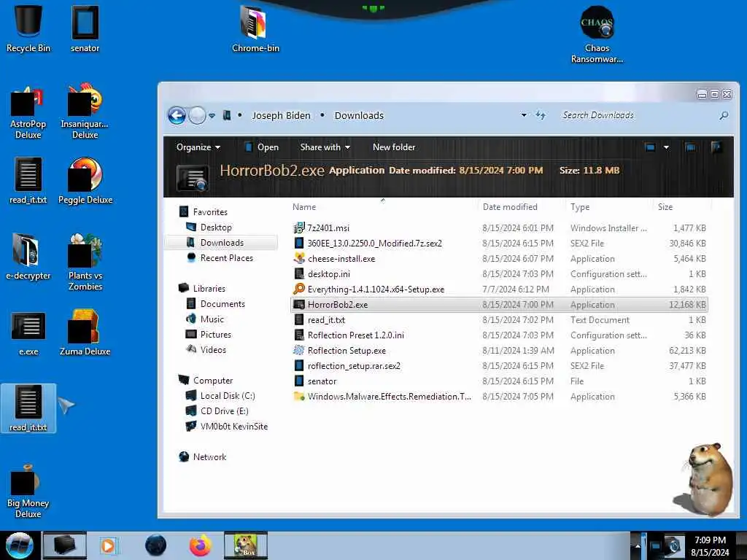Open the Windows Start orb
Screen dimensions: 747x560
20,545
